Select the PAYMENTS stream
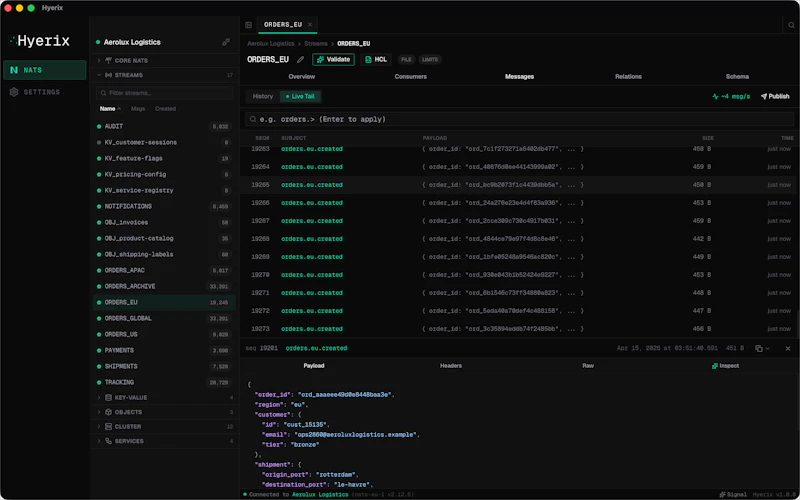 (164, 350)
